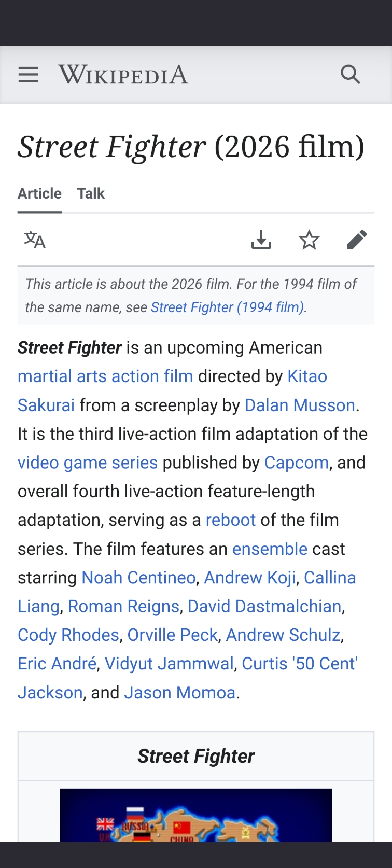Open Dalan Musson's article link

point(300,405)
